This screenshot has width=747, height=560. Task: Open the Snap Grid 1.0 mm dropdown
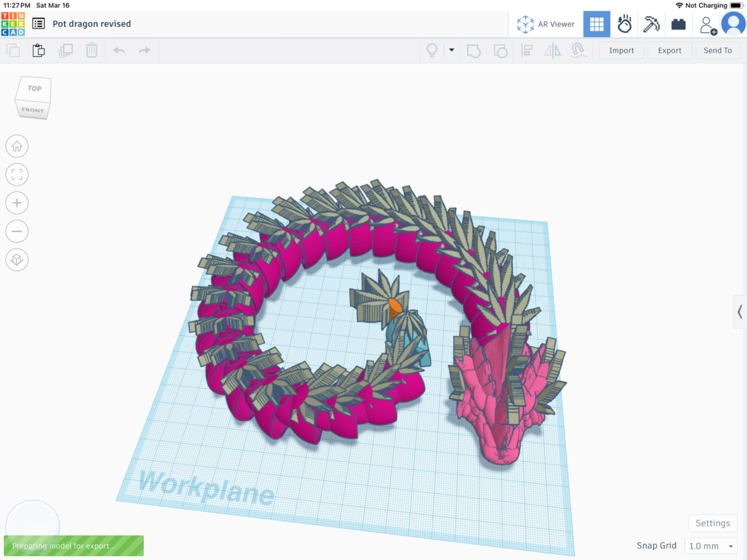[711, 546]
